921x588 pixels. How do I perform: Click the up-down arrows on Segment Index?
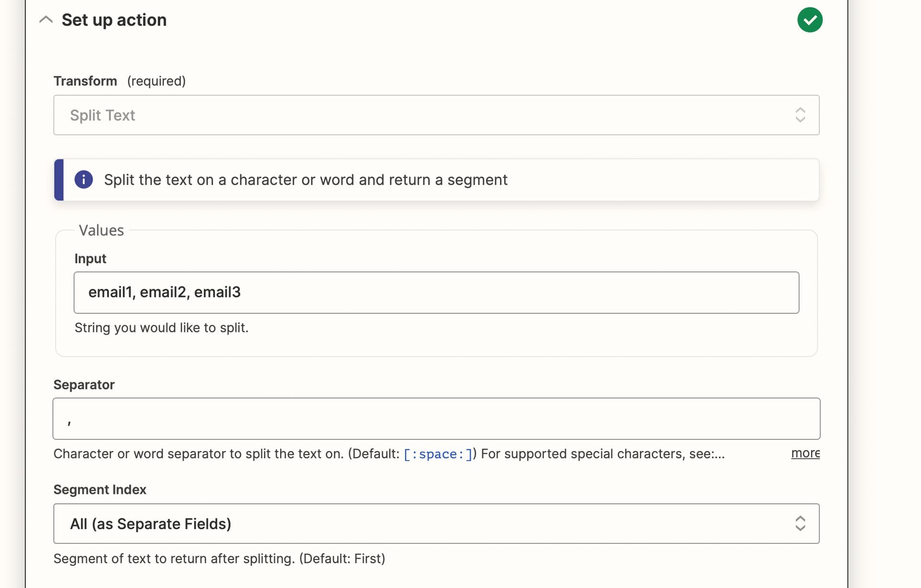click(x=800, y=524)
